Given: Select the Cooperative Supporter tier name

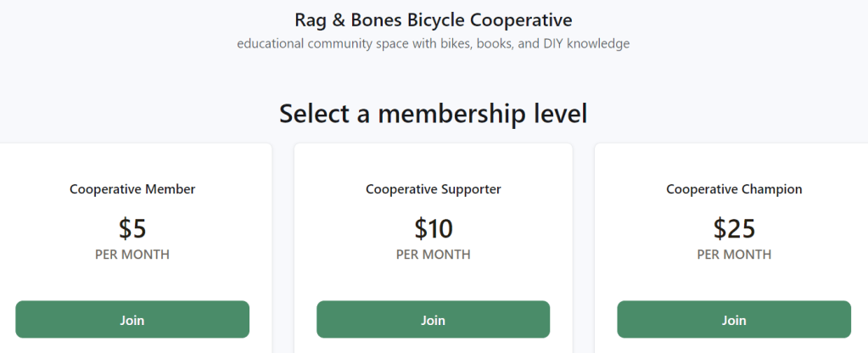Looking at the screenshot, I should 433,189.
